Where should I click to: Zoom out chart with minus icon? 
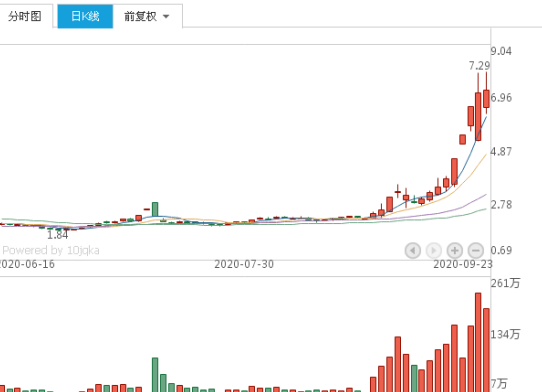click(476, 250)
